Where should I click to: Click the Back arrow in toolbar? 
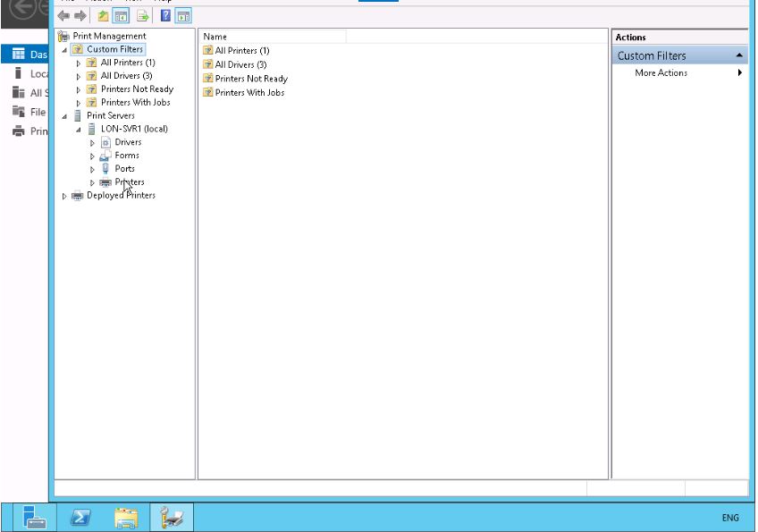coord(63,16)
